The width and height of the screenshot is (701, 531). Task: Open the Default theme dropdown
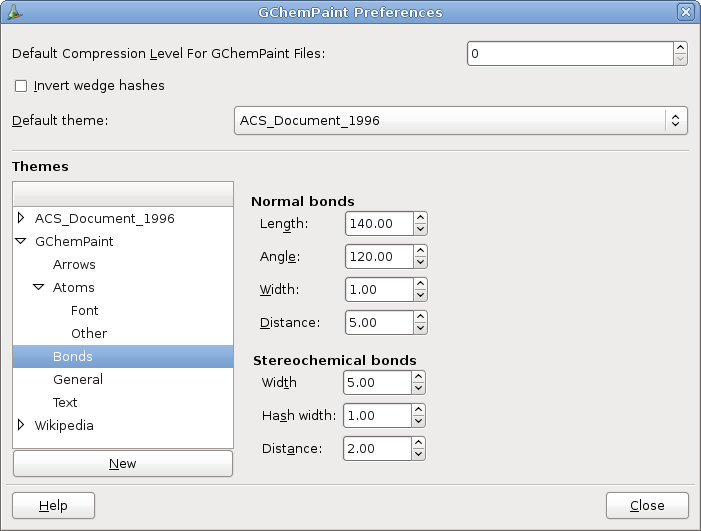click(460, 121)
